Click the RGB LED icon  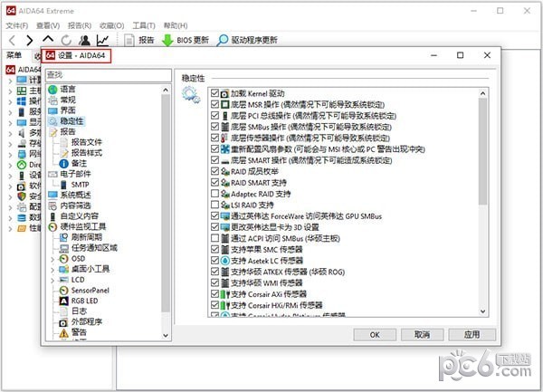pyautogui.click(x=63, y=301)
